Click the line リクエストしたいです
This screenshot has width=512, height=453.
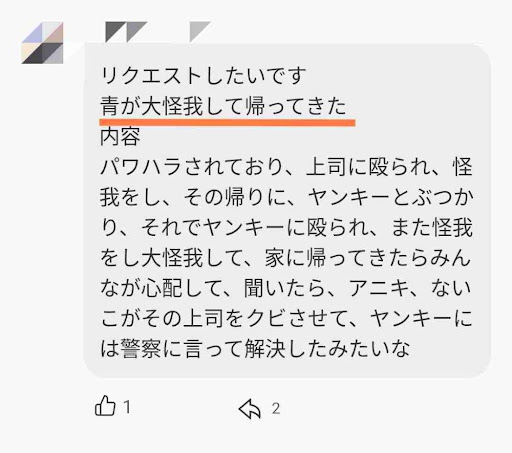pos(203,76)
